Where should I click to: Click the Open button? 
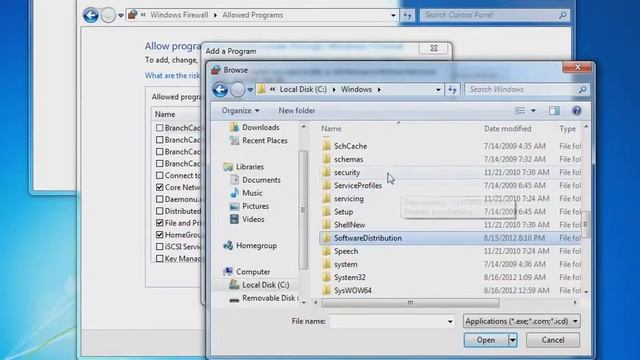(x=486, y=340)
